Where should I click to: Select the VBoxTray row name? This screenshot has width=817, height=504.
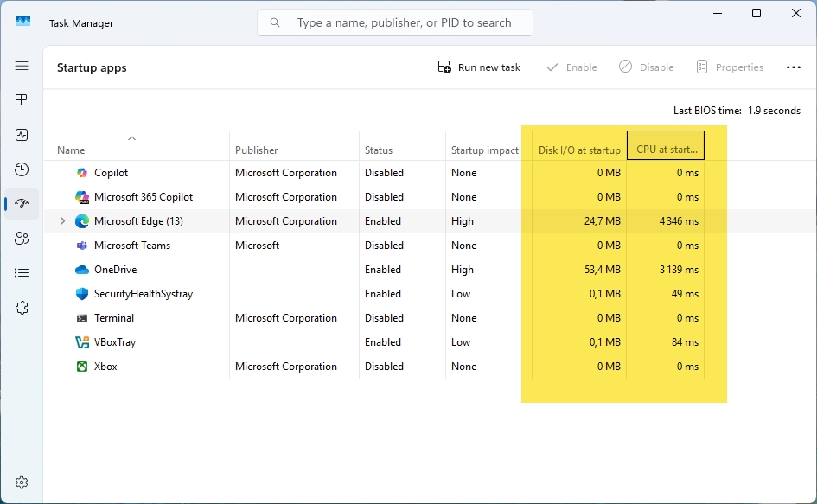coord(115,342)
